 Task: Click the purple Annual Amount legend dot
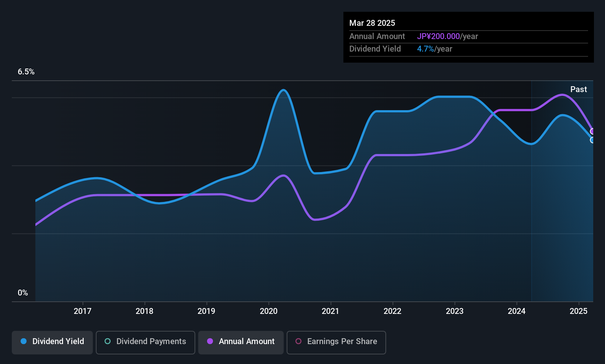point(210,342)
